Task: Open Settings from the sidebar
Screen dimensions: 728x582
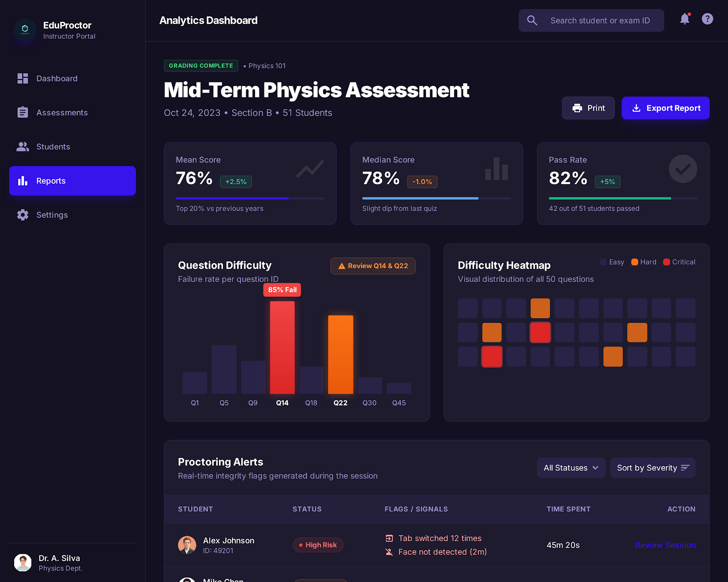Action: coord(52,215)
